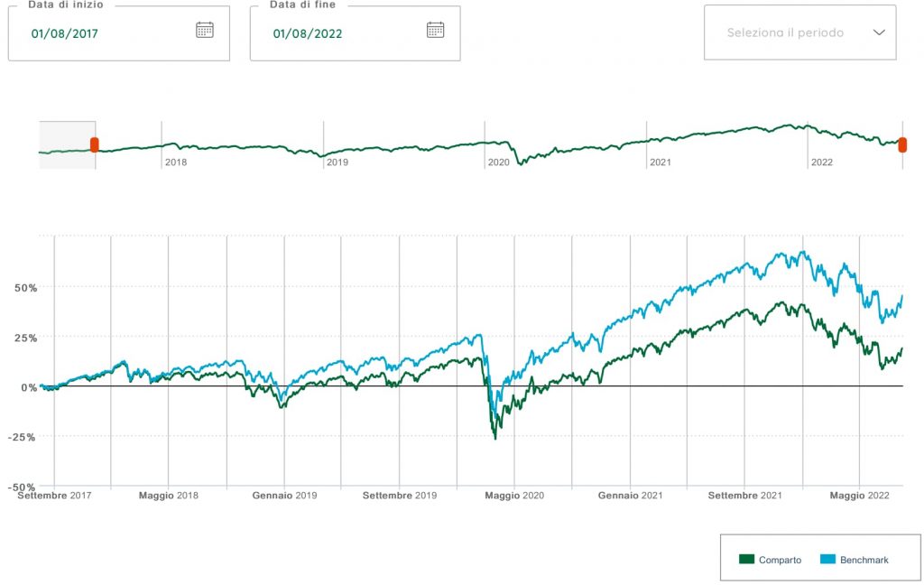Click the chevron arrow of the period selector
Image resolution: width=924 pixels, height=585 pixels.
[x=880, y=32]
